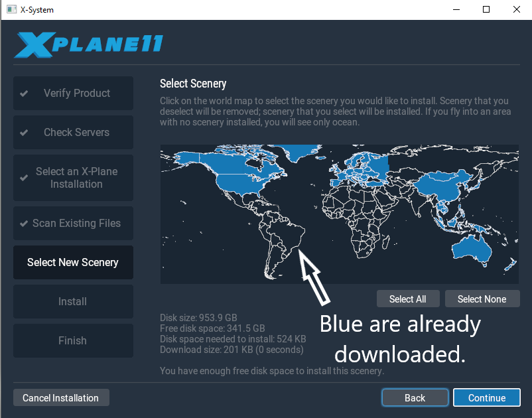Open the Install step
The image size is (532, 418).
pos(73,301)
